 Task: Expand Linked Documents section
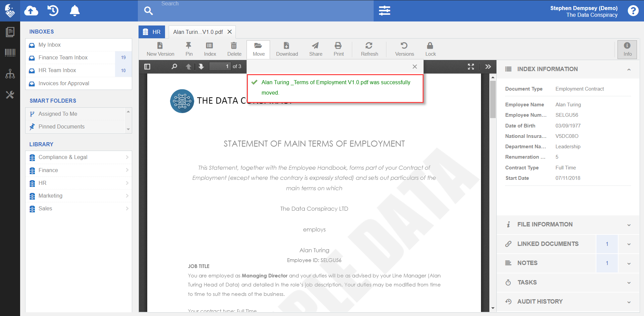[x=629, y=244]
